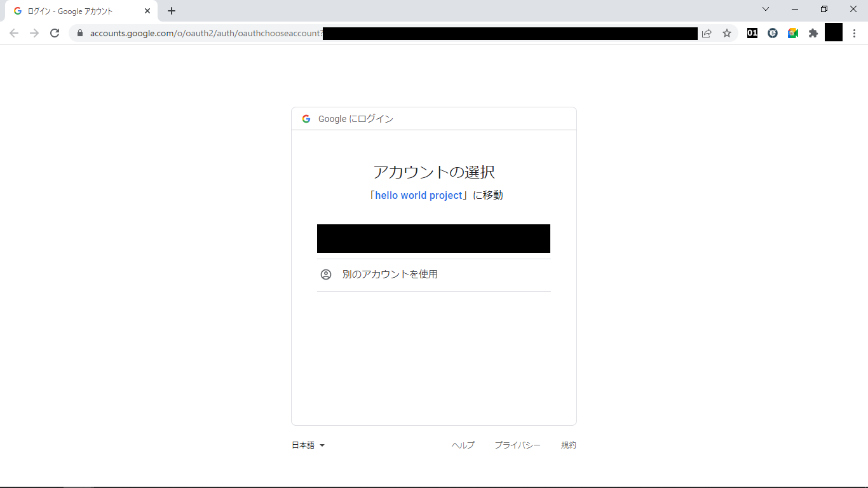Reload the current page

(55, 33)
